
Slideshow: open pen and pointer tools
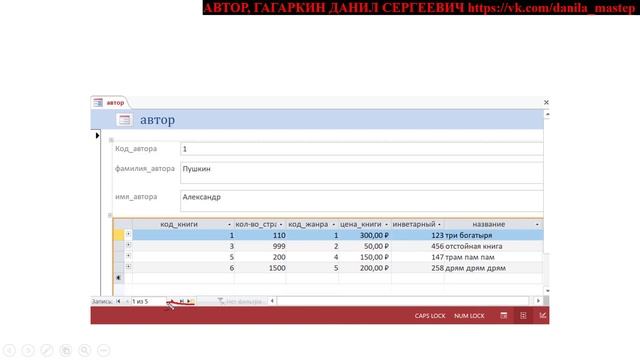[47, 350]
